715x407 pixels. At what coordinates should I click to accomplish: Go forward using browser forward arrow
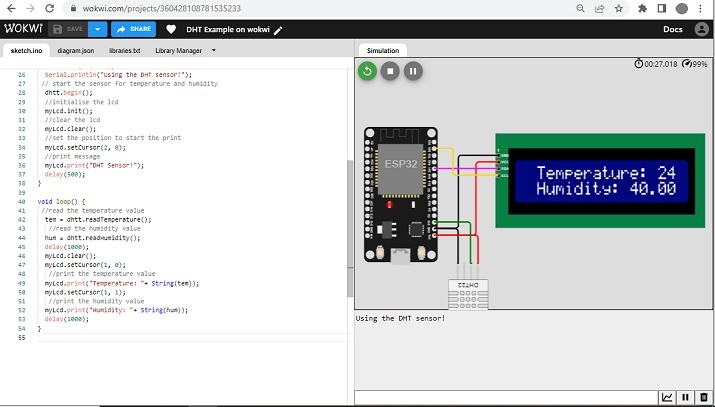click(31, 8)
